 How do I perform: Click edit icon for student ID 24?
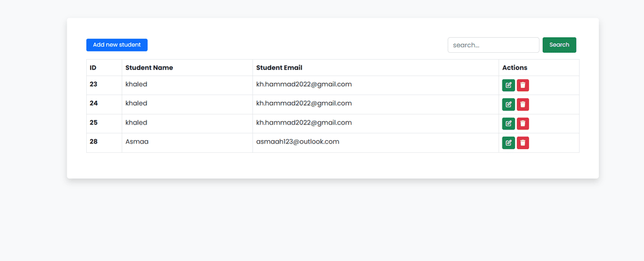pos(508,104)
